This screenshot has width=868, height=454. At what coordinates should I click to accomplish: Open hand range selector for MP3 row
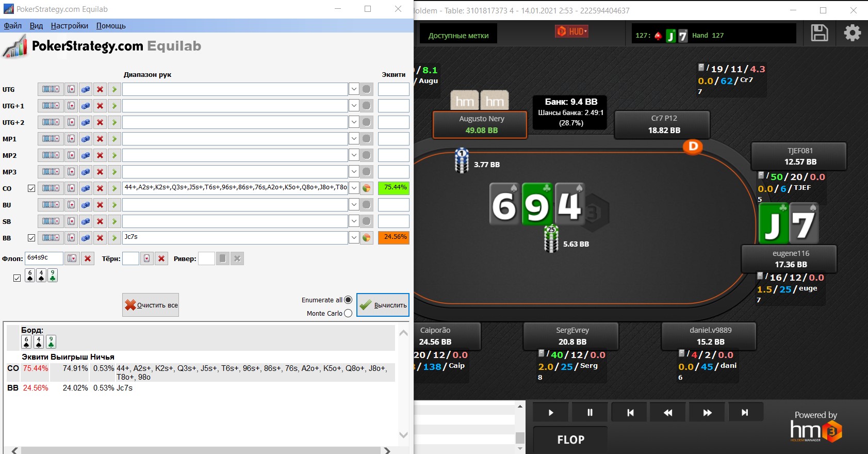[x=51, y=172]
